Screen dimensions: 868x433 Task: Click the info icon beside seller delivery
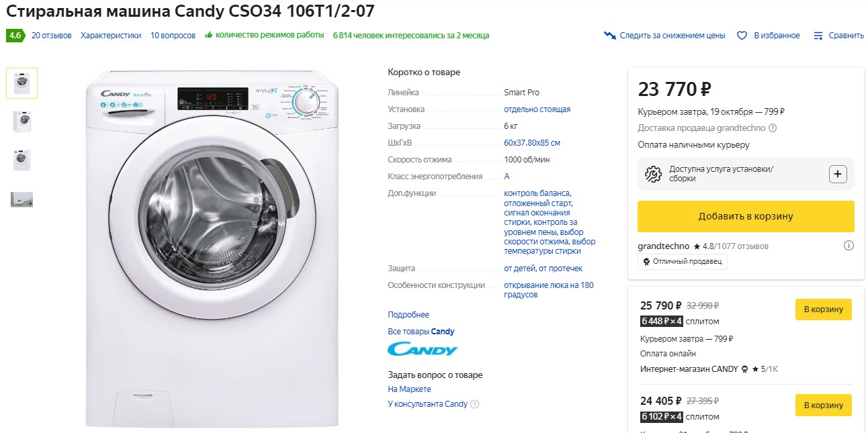(x=773, y=128)
